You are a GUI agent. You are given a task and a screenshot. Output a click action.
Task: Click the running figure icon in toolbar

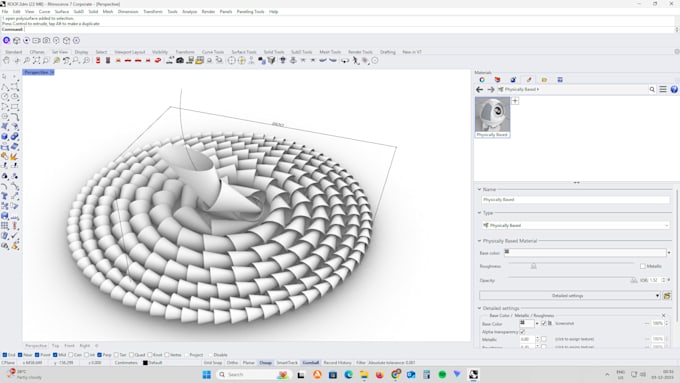click(355, 60)
